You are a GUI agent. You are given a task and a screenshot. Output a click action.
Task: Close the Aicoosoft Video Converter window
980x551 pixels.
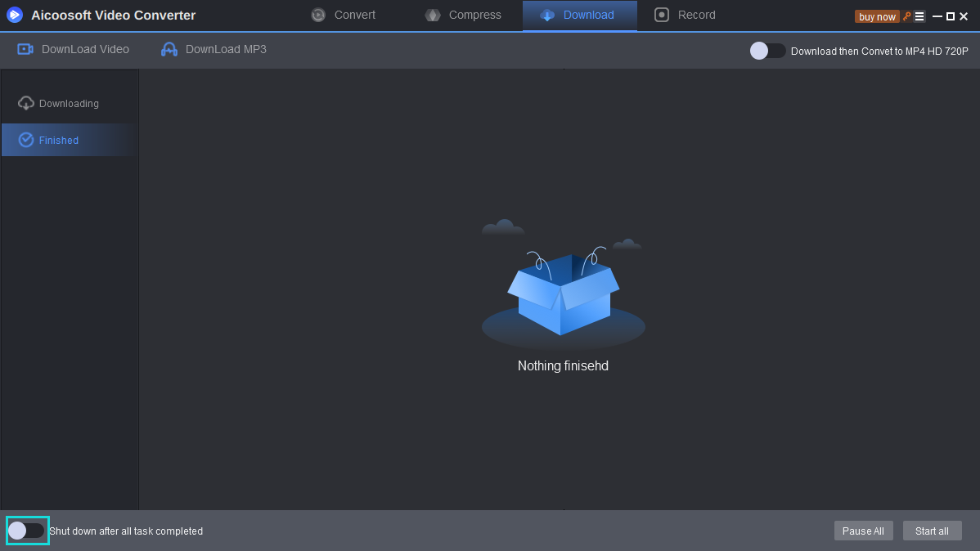click(x=964, y=16)
